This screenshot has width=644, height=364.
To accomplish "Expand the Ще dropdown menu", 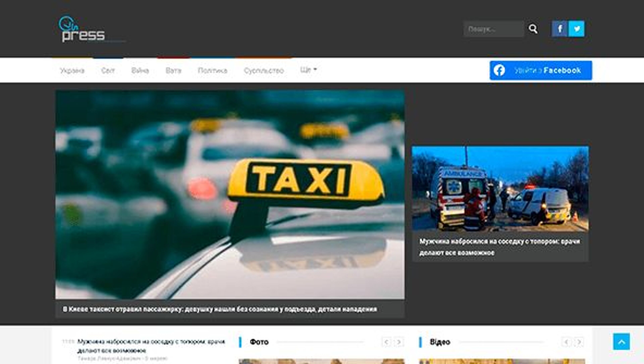I will 308,70.
